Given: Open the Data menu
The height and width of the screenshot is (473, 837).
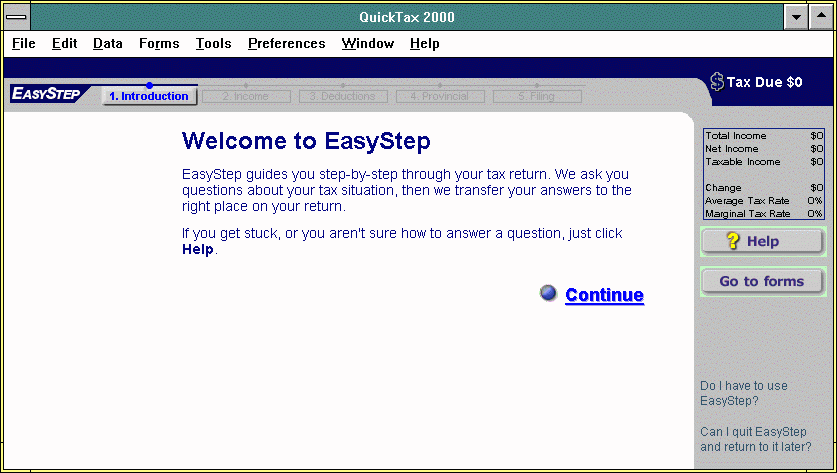Looking at the screenshot, I should tap(107, 43).
